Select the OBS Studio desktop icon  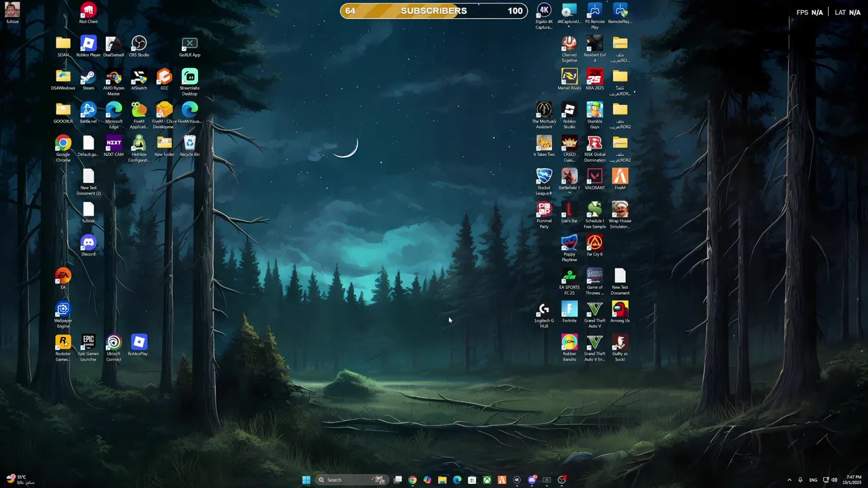[139, 47]
